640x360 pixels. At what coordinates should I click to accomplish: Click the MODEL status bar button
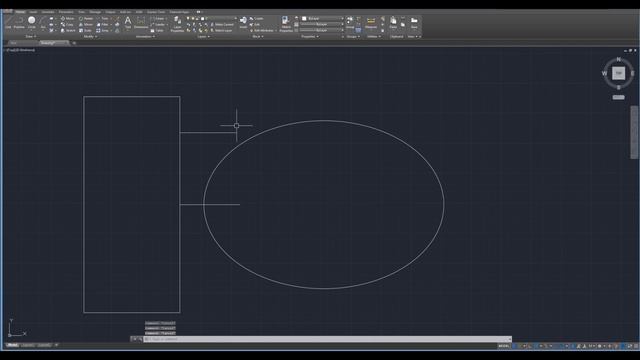point(503,346)
